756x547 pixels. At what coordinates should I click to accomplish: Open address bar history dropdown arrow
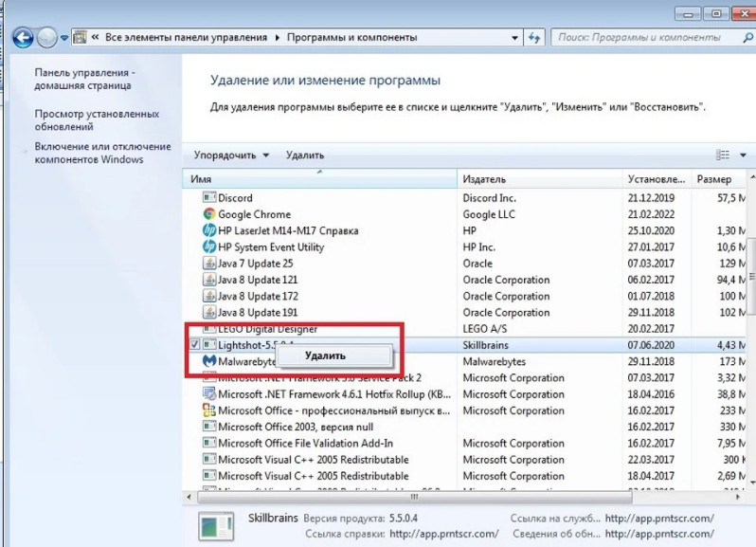(514, 38)
